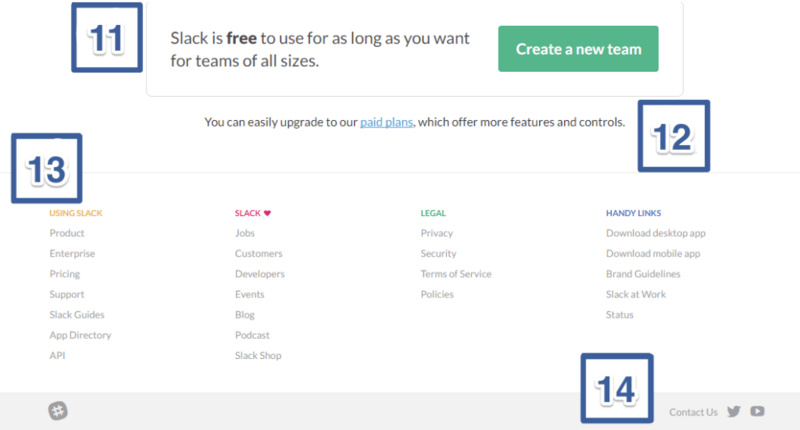800x430 pixels.
Task: Open the Product footer link
Action: (67, 233)
